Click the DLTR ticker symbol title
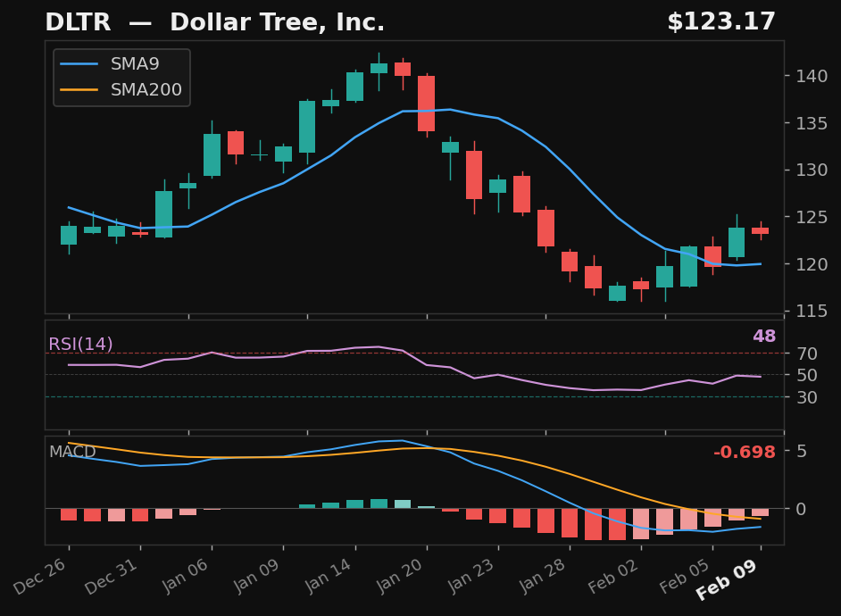Screen dimensions: 841x616 78,22
